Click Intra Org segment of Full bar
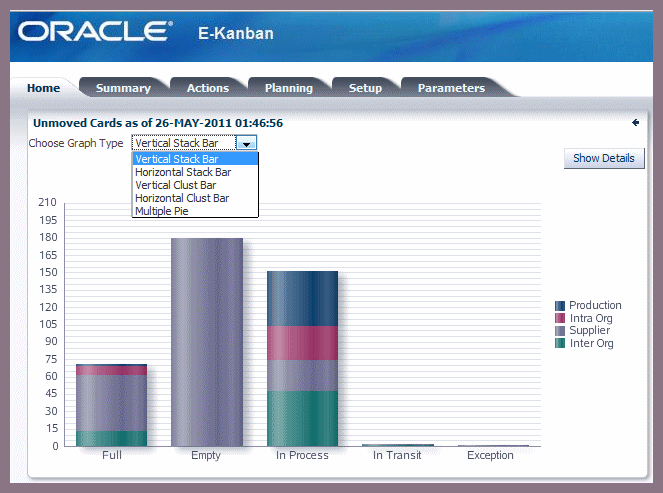The image size is (663, 493). [112, 370]
